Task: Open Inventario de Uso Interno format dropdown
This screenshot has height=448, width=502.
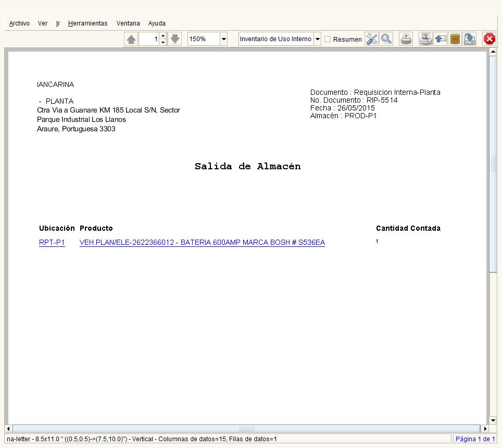Action: [x=317, y=39]
